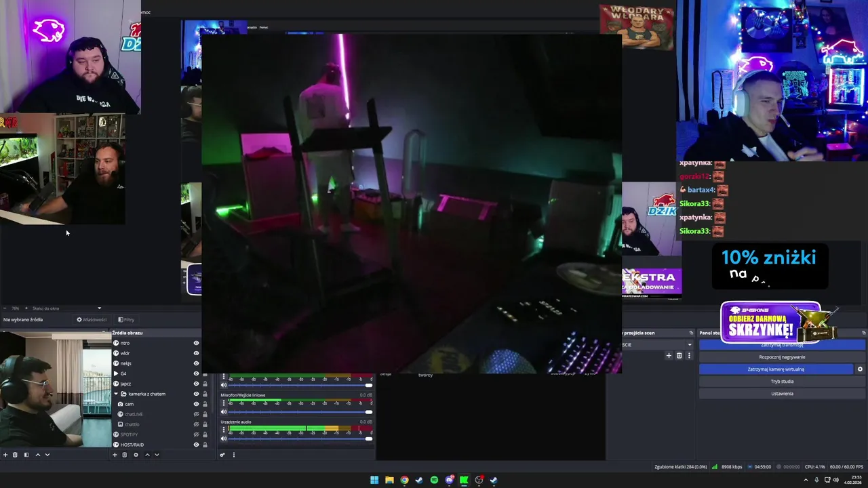868x488 pixels.
Task: Open network tray icon
Action: [827, 480]
